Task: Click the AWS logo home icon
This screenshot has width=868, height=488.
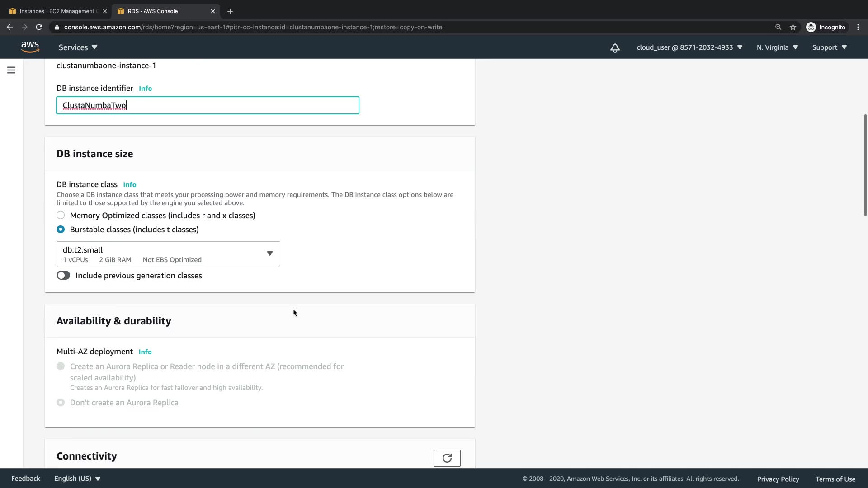Action: click(30, 47)
